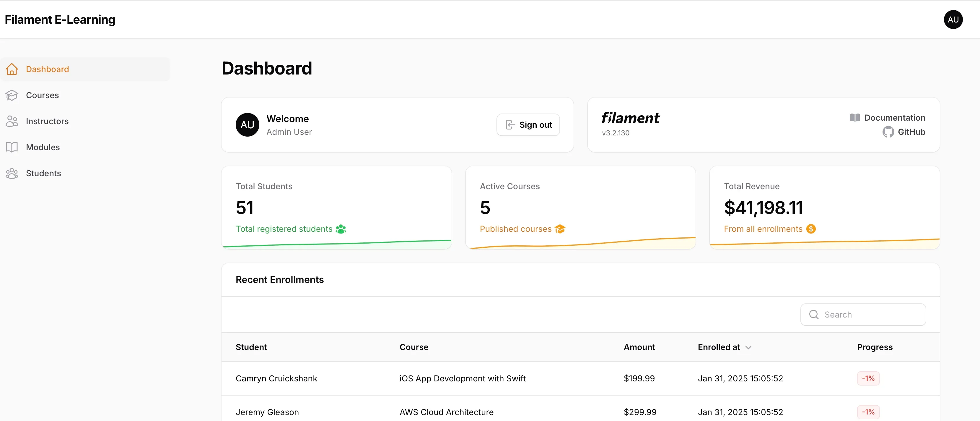The height and width of the screenshot is (421, 980).
Task: Click the Progress column header to sort
Action: (875, 346)
